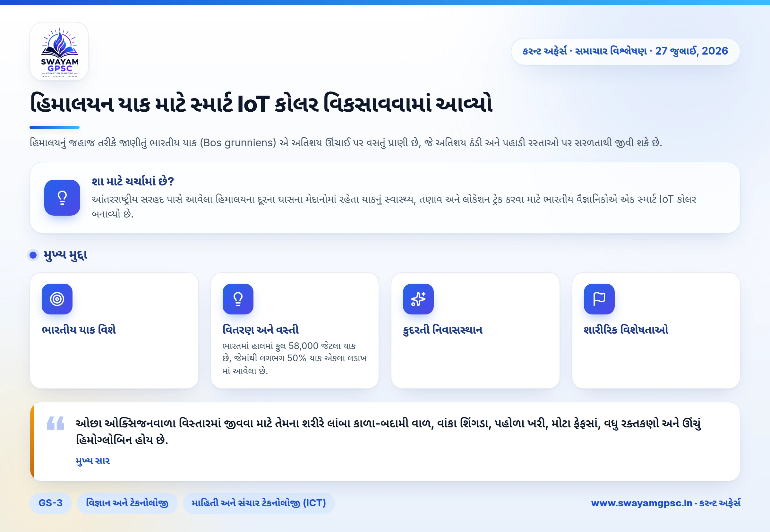
Task: Click the sparkle icon above કુદરતી નિવાસસ્થાન
Action: click(418, 299)
